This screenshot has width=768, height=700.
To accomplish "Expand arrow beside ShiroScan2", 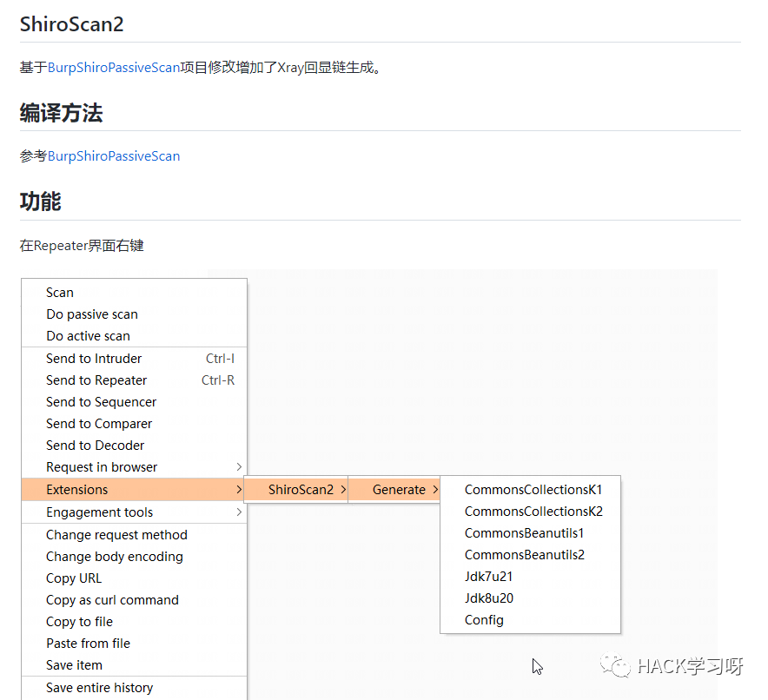I will coord(343,490).
